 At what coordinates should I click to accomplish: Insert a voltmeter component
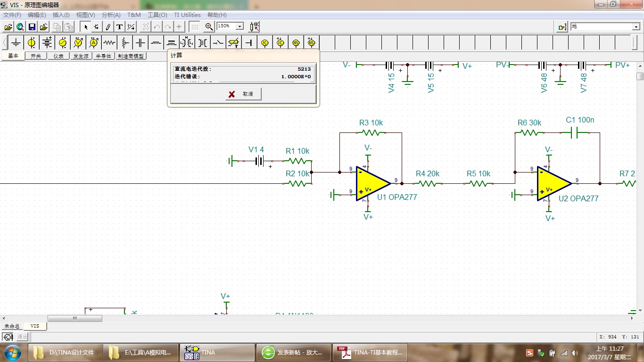pos(78,43)
